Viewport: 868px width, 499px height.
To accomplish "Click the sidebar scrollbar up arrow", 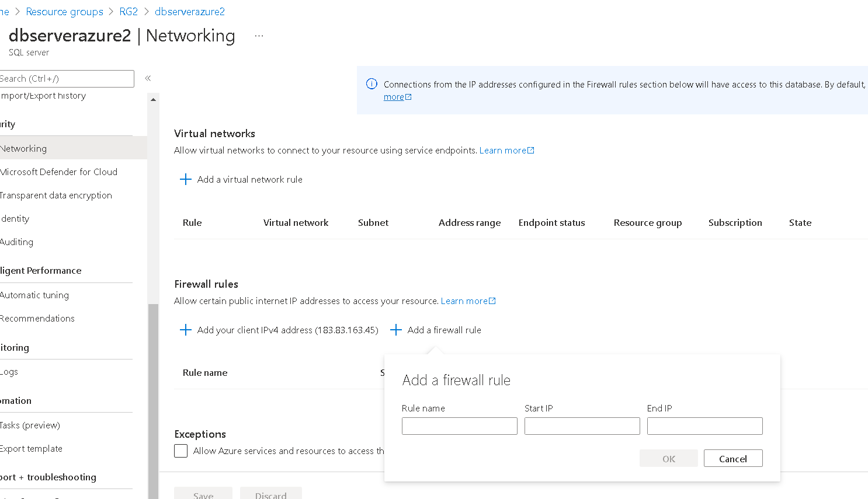I will 153,100.
